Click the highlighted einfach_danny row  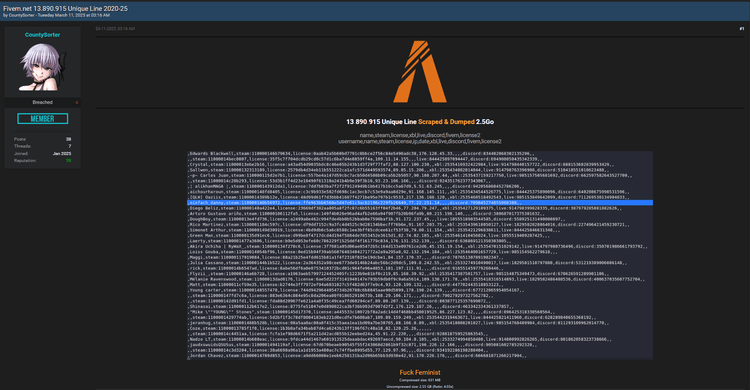pyautogui.click(x=420, y=203)
